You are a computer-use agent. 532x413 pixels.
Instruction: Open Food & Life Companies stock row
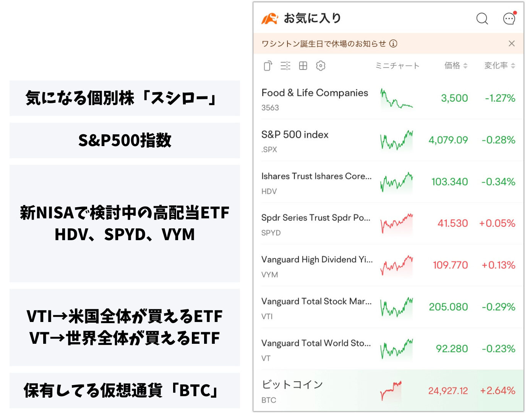pyautogui.click(x=388, y=99)
